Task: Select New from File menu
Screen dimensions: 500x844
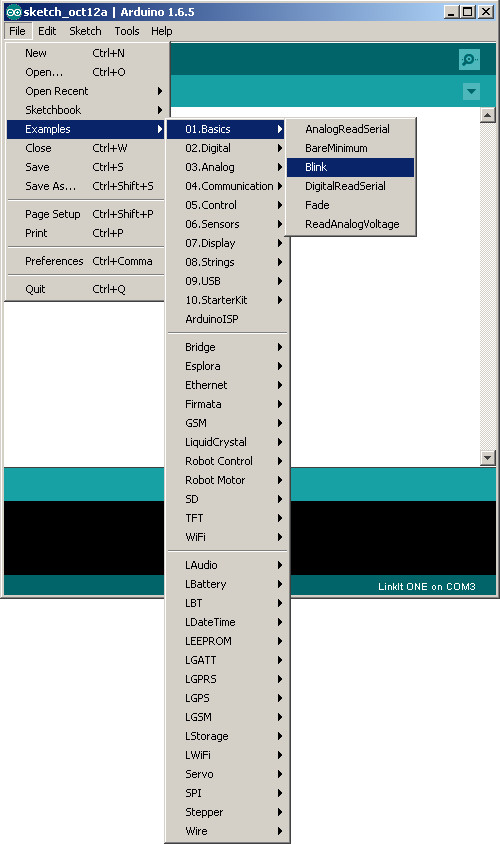Action: coord(85,53)
